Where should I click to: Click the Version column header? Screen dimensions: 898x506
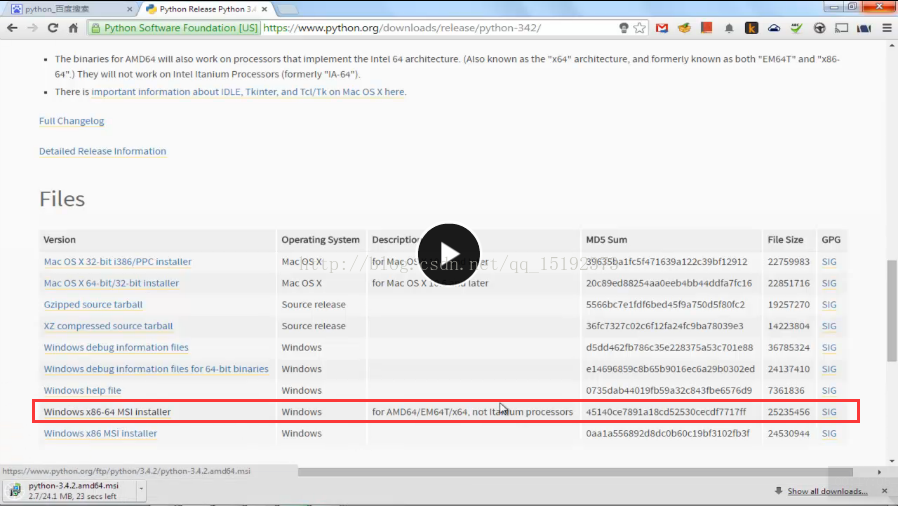tap(60, 240)
